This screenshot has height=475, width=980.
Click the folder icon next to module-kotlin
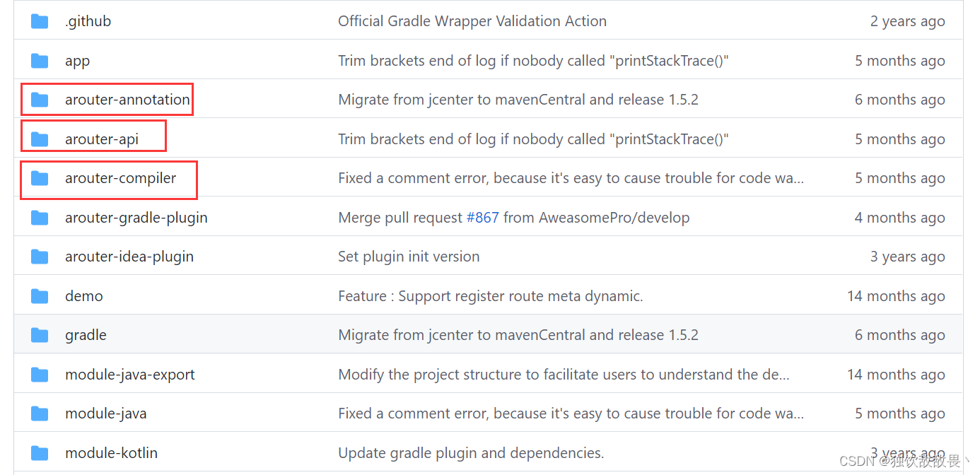click(40, 453)
